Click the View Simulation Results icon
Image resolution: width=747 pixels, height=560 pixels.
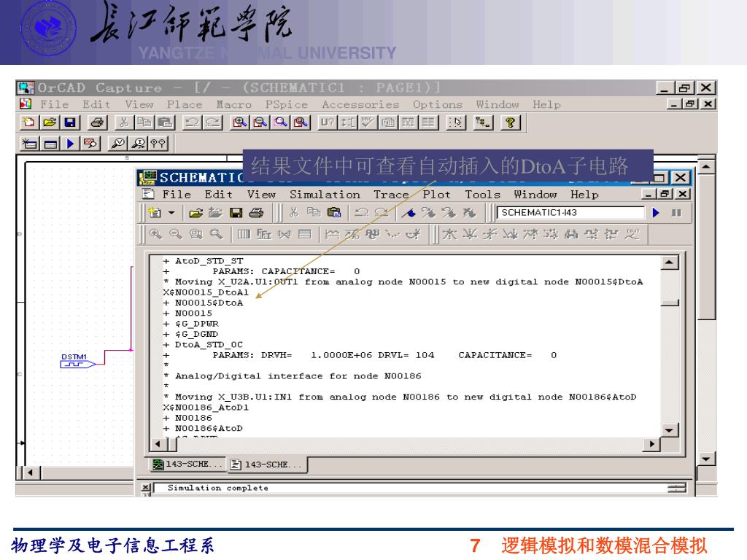(90, 143)
